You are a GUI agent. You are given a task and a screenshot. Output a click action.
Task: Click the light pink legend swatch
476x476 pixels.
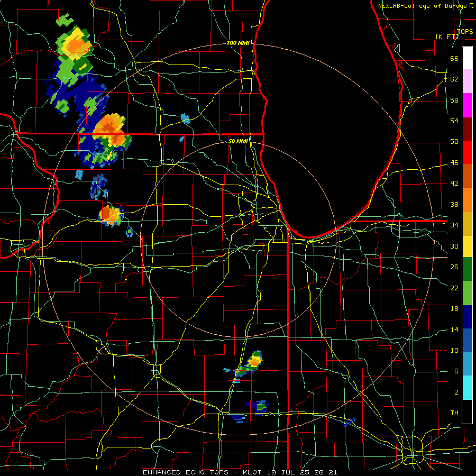pyautogui.click(x=467, y=81)
